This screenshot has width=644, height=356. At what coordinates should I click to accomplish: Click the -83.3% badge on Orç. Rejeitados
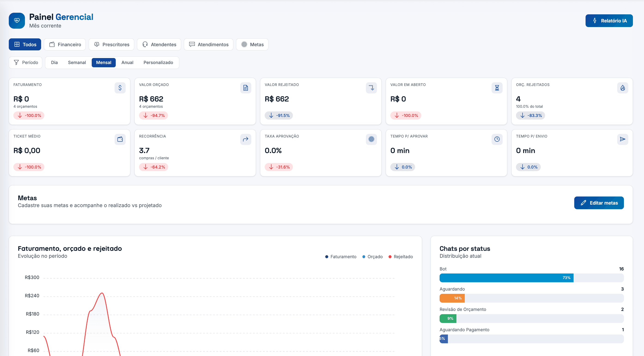click(x=531, y=115)
